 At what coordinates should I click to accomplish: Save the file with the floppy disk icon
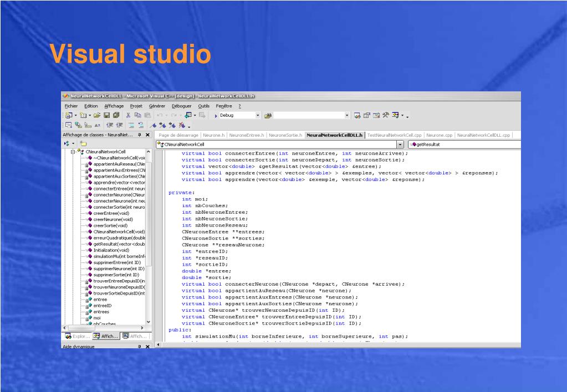pyautogui.click(x=106, y=115)
